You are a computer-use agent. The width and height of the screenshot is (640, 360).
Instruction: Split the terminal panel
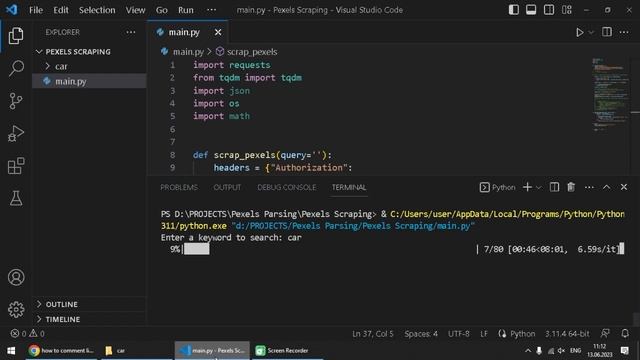[554, 187]
